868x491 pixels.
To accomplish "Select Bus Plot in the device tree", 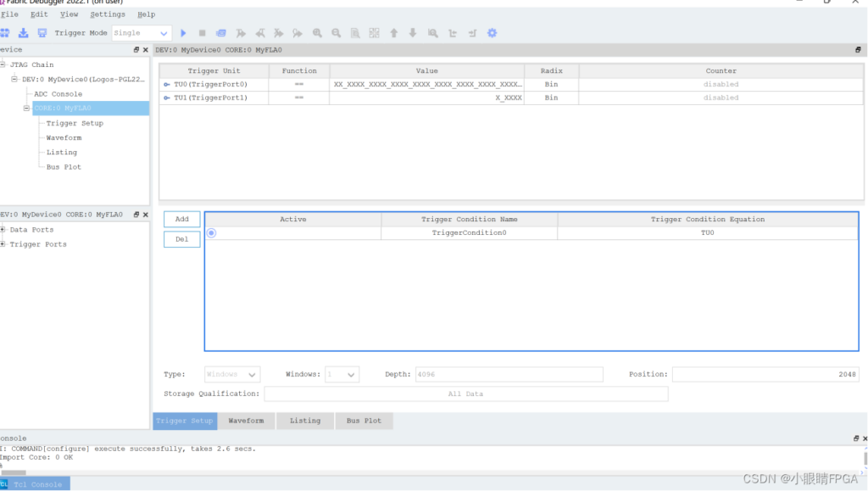I will tap(64, 167).
